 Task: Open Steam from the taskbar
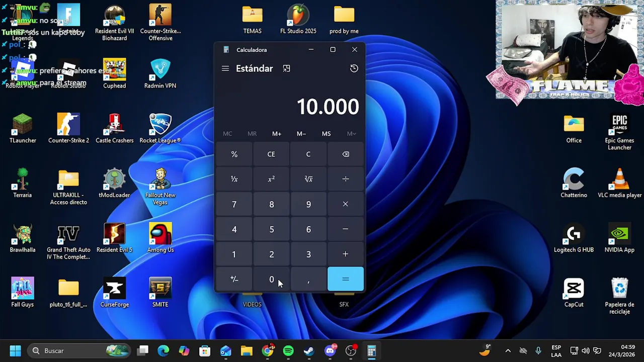pos(309,350)
